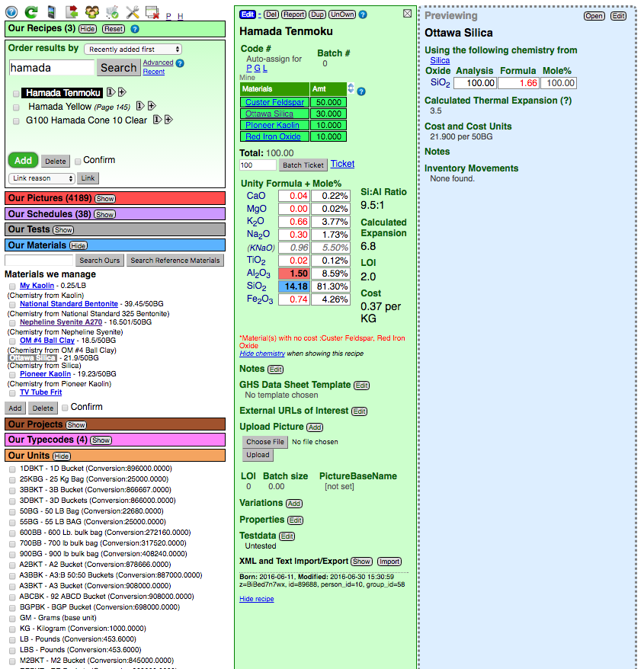Click the Batch Ticket button
The width and height of the screenshot is (644, 669).
click(x=303, y=165)
